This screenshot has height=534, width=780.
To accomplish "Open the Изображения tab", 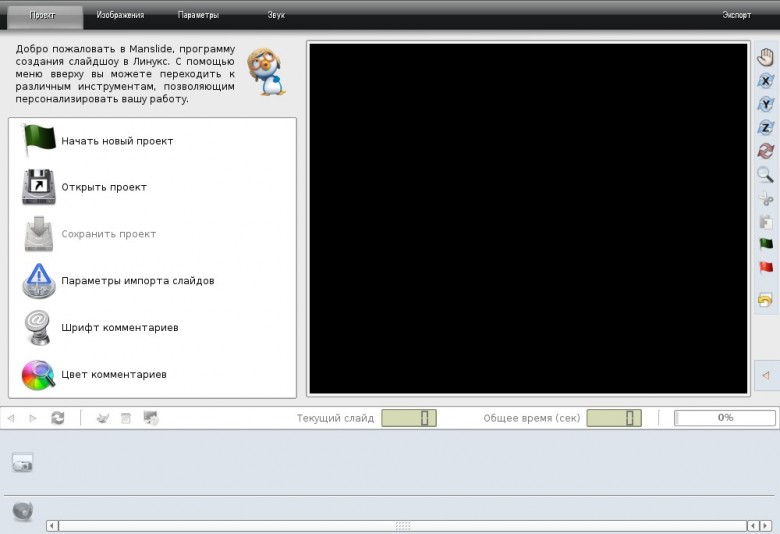I will click(120, 15).
